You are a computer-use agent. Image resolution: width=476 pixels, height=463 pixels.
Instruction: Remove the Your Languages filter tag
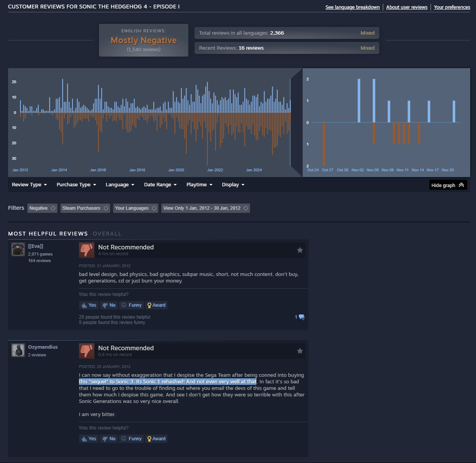tap(154, 208)
